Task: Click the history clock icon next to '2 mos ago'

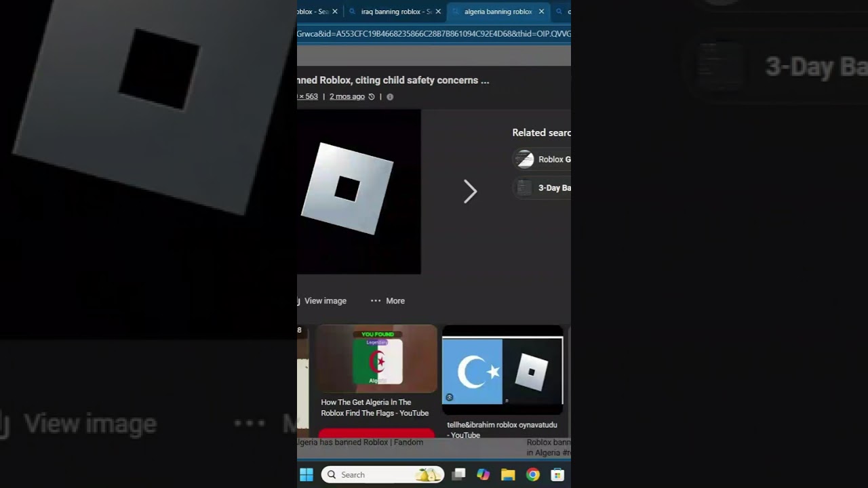Action: [371, 97]
